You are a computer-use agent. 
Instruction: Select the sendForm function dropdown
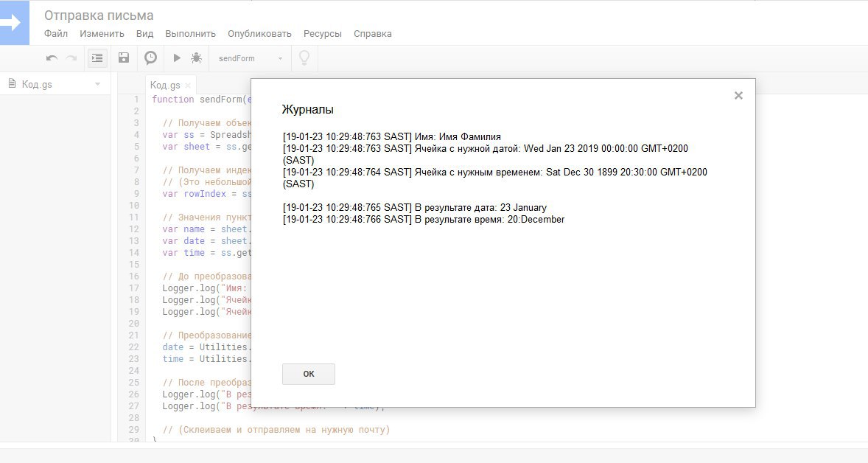(251, 58)
